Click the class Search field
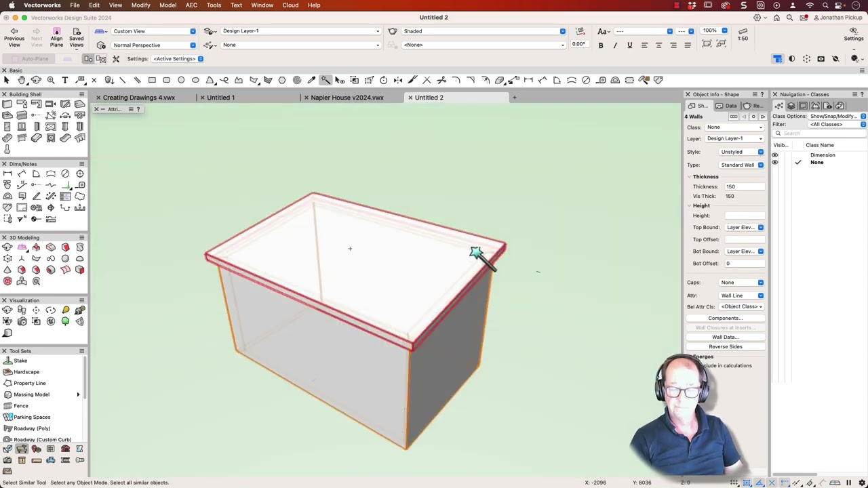 pos(819,134)
